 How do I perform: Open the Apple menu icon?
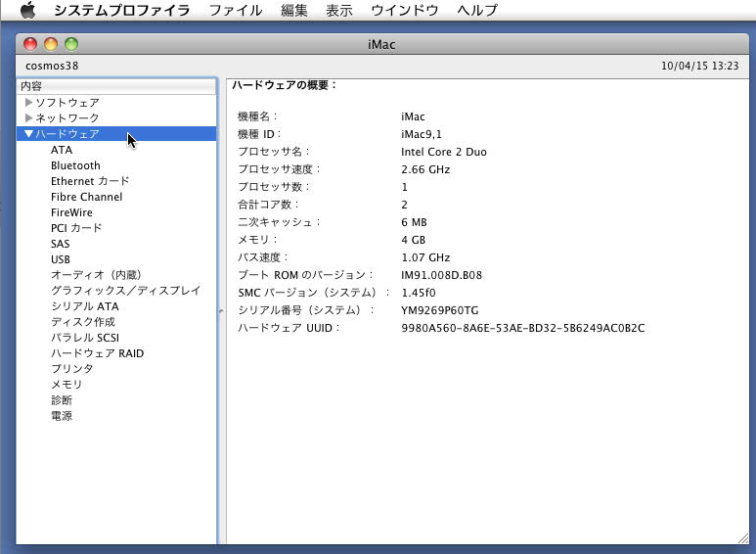pyautogui.click(x=27, y=11)
